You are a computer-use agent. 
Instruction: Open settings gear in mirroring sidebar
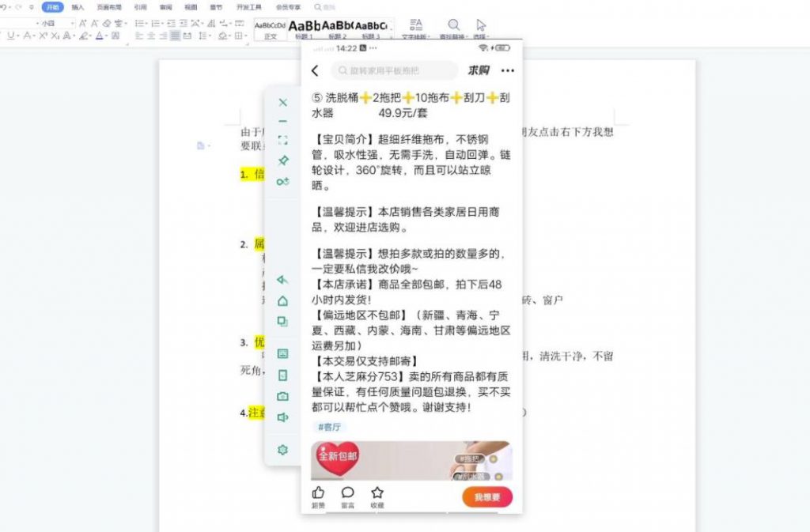point(282,449)
